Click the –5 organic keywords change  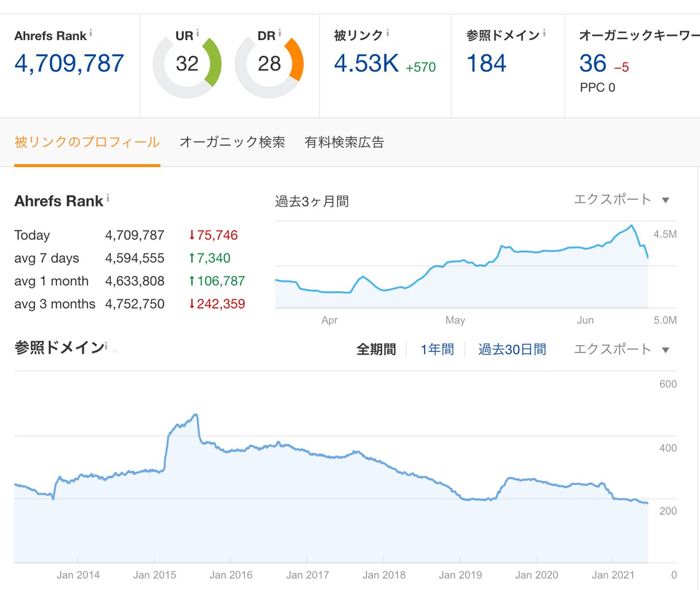pyautogui.click(x=621, y=67)
